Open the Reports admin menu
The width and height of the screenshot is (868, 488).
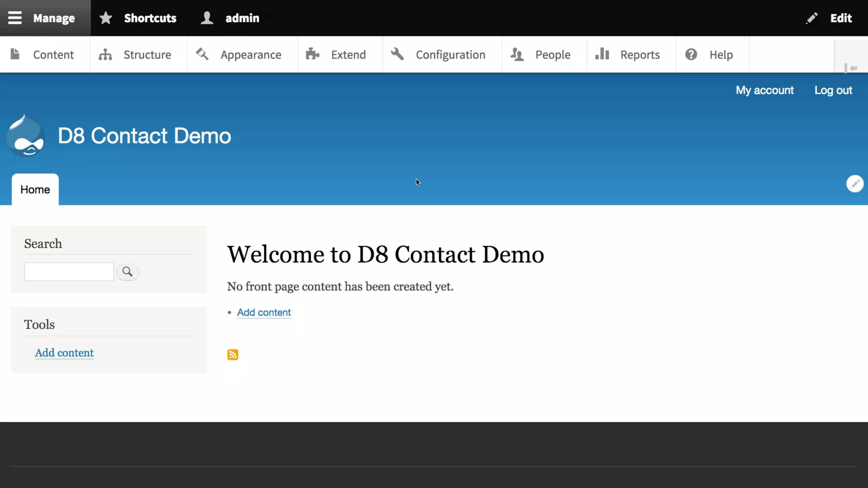(632, 54)
